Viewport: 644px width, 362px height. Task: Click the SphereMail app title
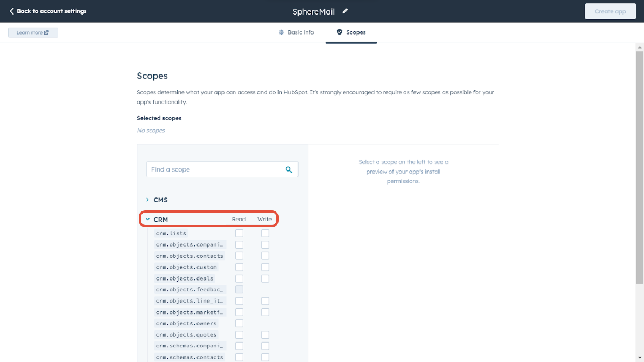coord(314,11)
